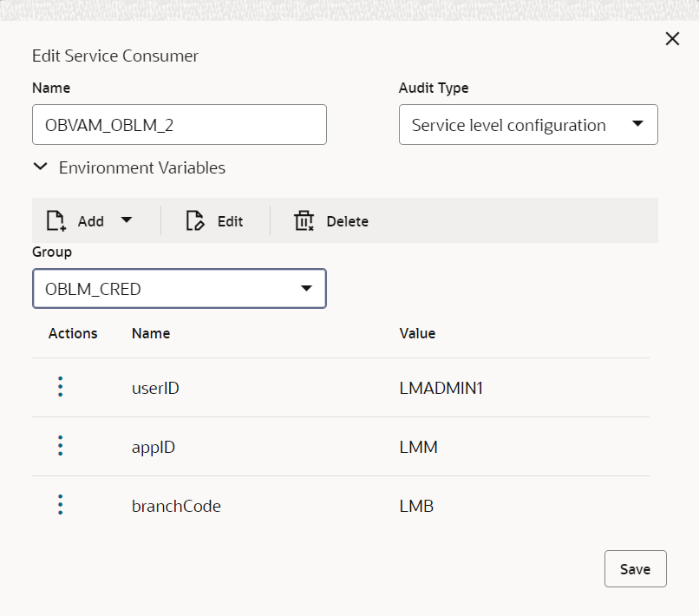Click the Name column header in table
The height and width of the screenshot is (616, 699).
click(151, 333)
